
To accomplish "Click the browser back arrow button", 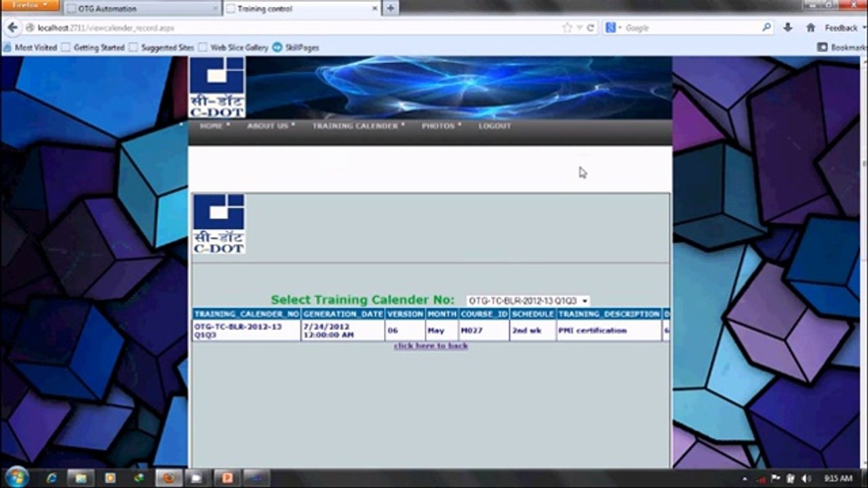I will pyautogui.click(x=12, y=28).
